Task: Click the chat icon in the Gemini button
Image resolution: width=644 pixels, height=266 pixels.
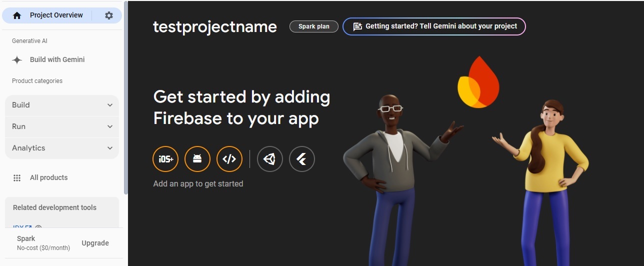Action: click(357, 26)
